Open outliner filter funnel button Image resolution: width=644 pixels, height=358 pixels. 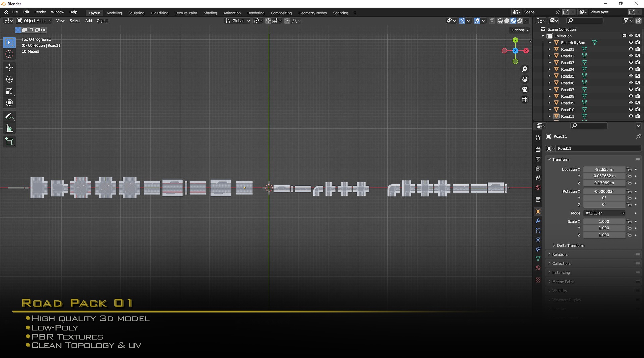pyautogui.click(x=626, y=21)
